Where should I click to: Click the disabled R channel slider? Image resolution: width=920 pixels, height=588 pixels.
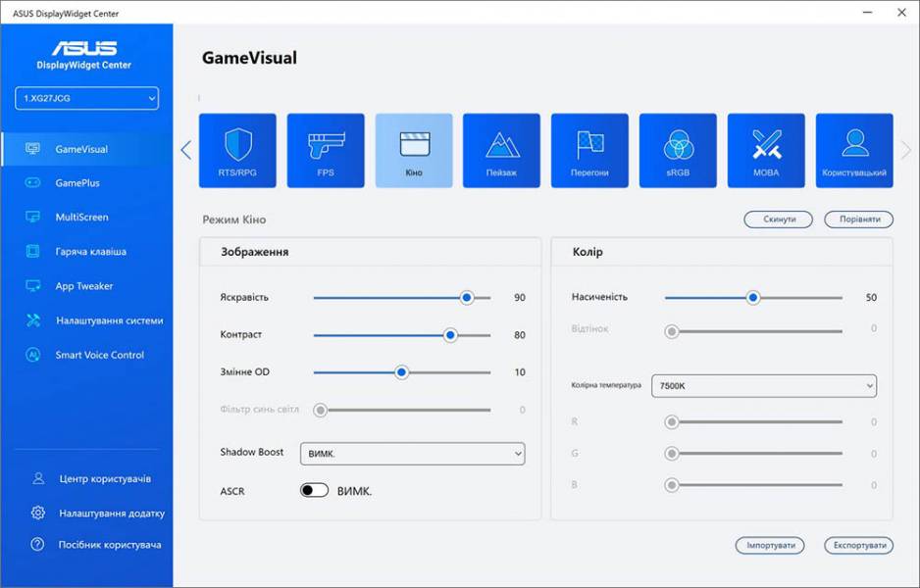tap(753, 421)
